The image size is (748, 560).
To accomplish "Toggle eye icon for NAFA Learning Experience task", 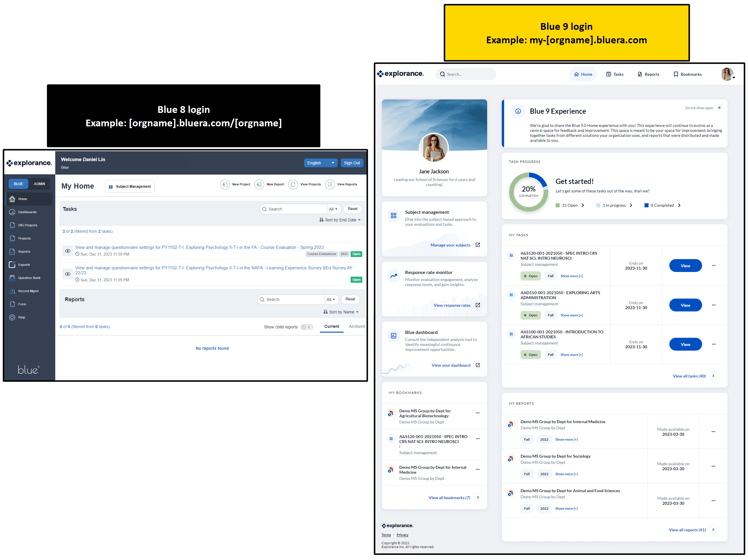I will [68, 274].
